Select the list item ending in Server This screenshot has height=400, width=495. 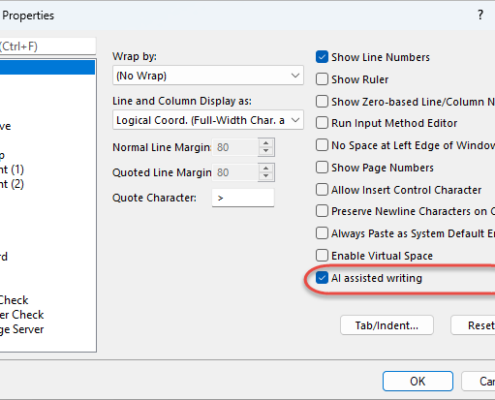point(22,329)
